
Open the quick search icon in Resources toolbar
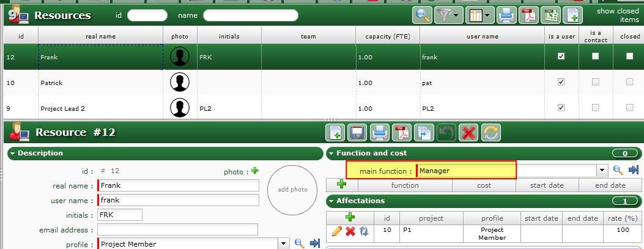coord(423,16)
